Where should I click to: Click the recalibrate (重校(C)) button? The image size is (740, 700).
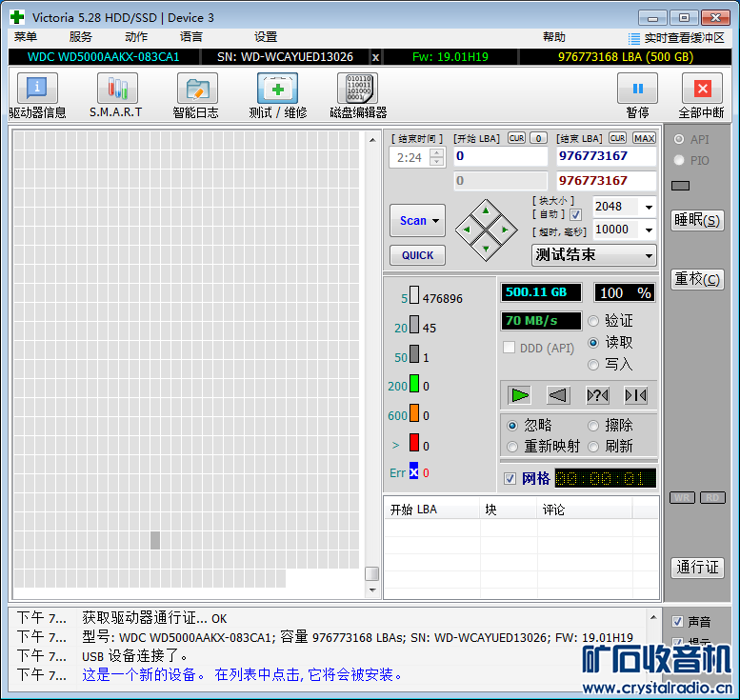tap(697, 279)
